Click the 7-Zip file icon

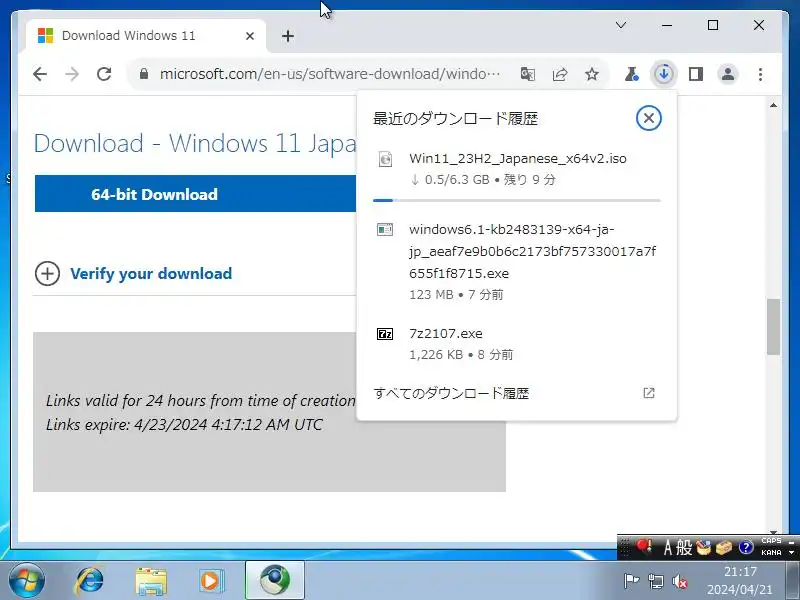(x=385, y=334)
